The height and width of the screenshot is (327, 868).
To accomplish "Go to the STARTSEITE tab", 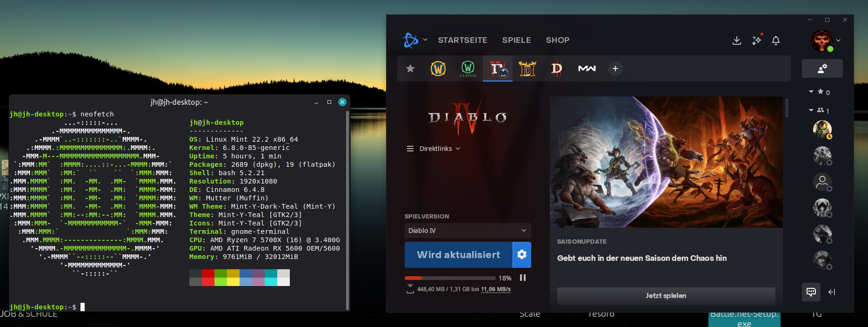I will click(x=462, y=40).
